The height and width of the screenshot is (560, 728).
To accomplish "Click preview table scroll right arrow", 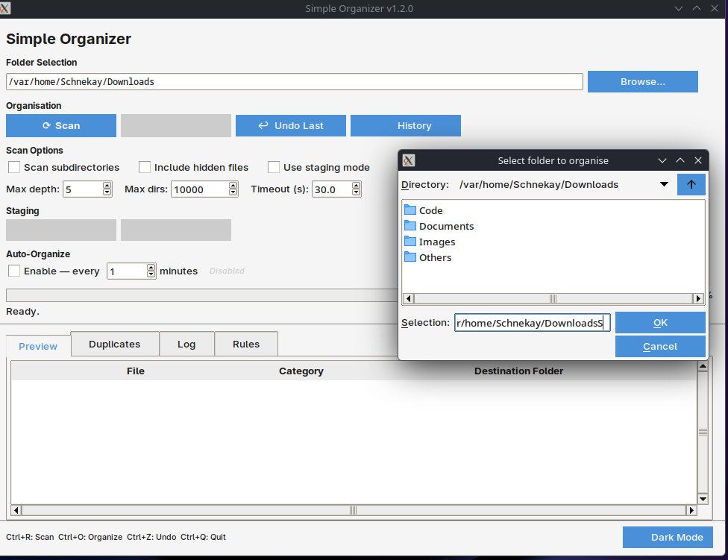I will [x=691, y=510].
